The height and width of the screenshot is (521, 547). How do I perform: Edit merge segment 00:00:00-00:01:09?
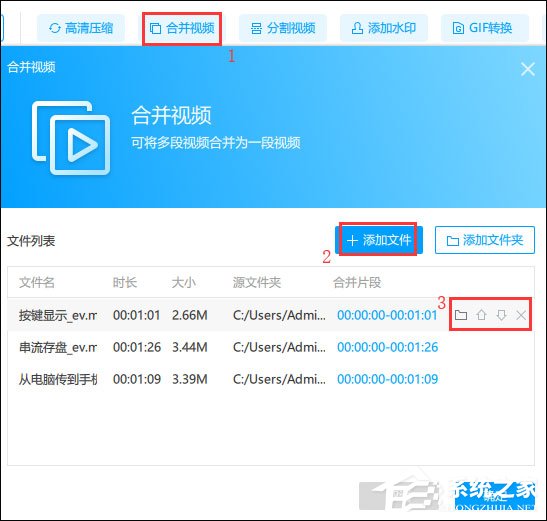[x=387, y=379]
